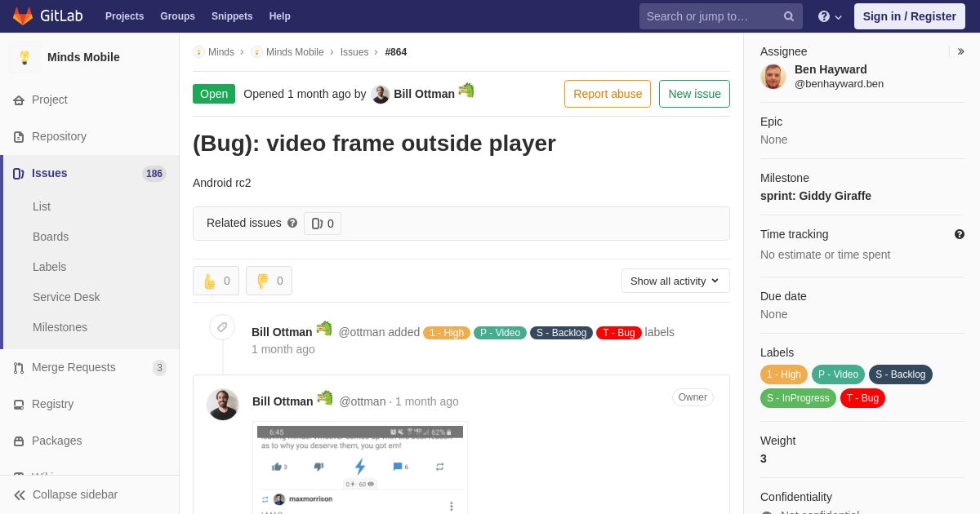980x514 pixels.
Task: Click Ben Hayward's assignee avatar
Action: click(x=773, y=77)
